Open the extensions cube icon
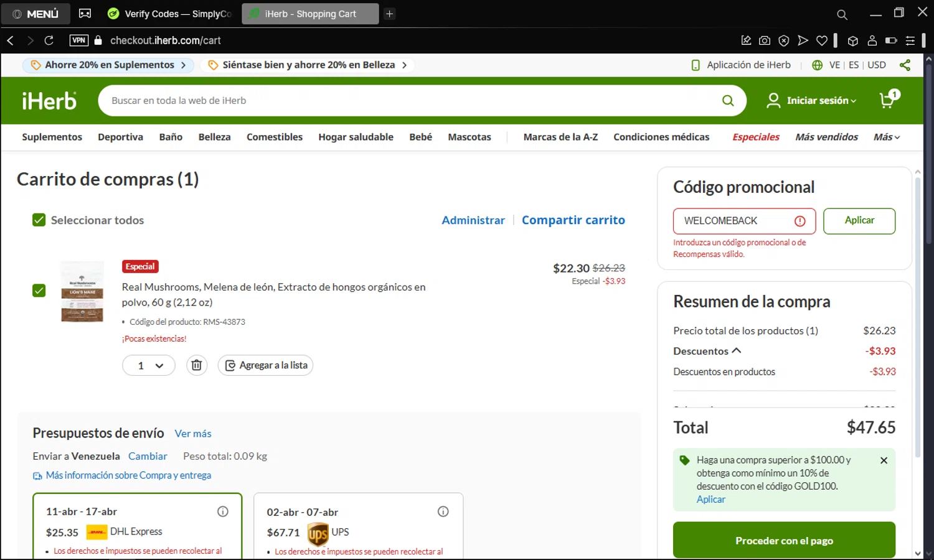Image resolution: width=934 pixels, height=560 pixels. point(853,40)
